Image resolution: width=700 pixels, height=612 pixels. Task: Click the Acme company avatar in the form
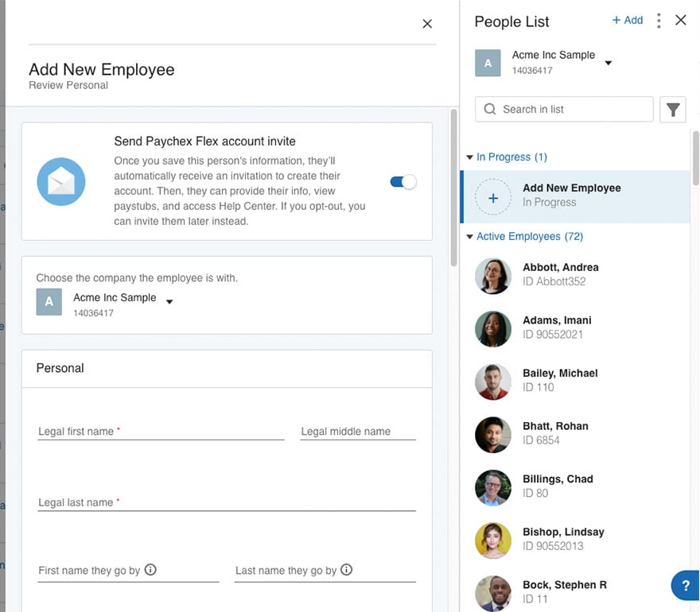click(49, 302)
